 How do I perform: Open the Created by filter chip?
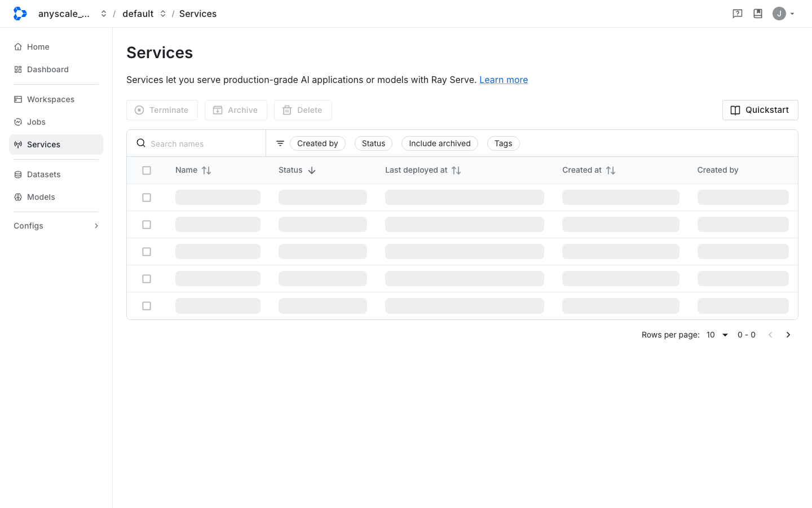pos(317,143)
